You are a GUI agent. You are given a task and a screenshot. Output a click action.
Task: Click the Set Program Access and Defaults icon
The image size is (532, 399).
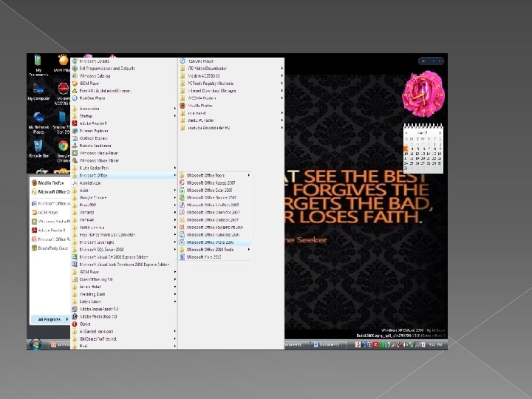[x=75, y=68]
